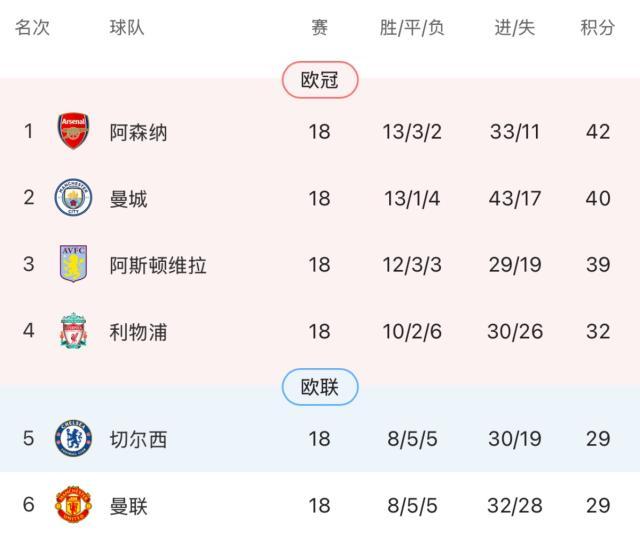
Task: Click the 球队 column header
Action: pos(127,28)
